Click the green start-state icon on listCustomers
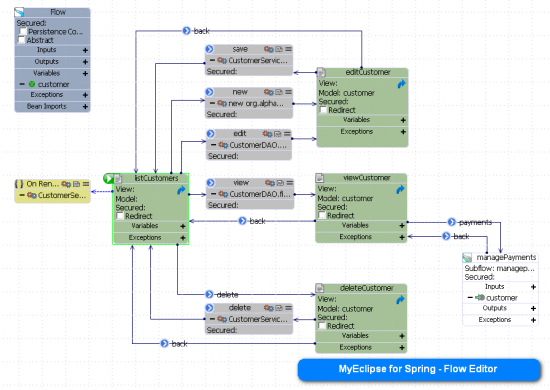 tap(108, 179)
